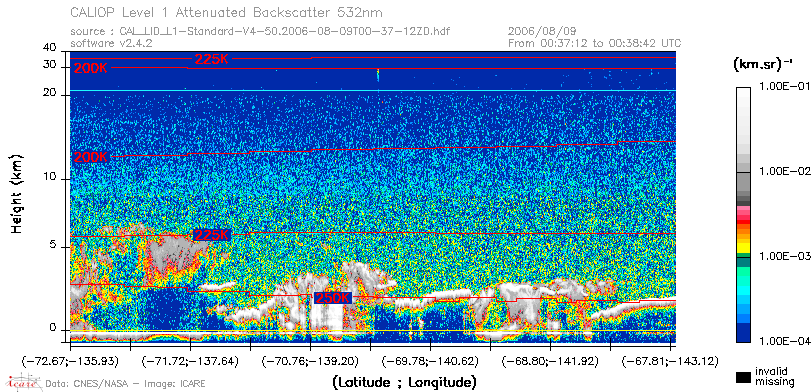The image size is (811, 392).
Task: Click the ICARE logo icon
Action: [x=23, y=383]
